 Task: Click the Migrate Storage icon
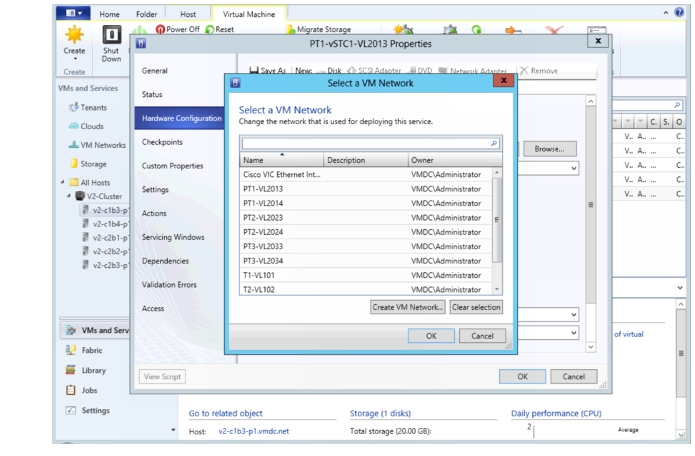click(x=291, y=30)
